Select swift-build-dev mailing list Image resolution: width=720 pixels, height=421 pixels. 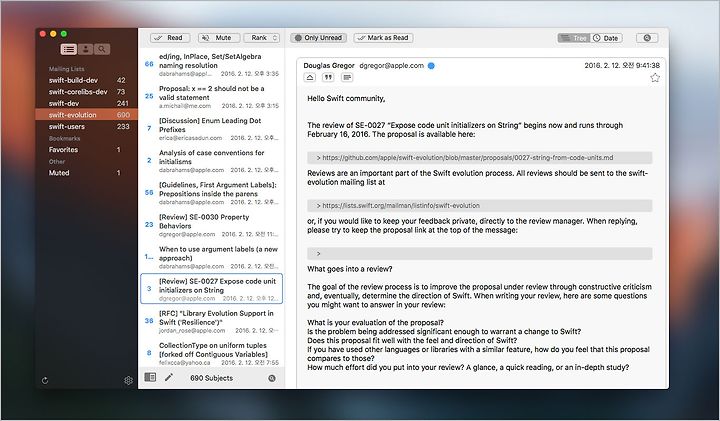pos(87,80)
